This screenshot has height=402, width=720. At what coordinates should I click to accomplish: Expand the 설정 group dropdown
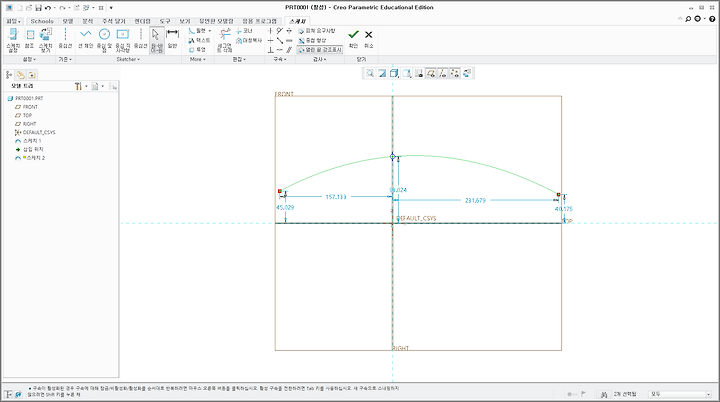[29, 59]
